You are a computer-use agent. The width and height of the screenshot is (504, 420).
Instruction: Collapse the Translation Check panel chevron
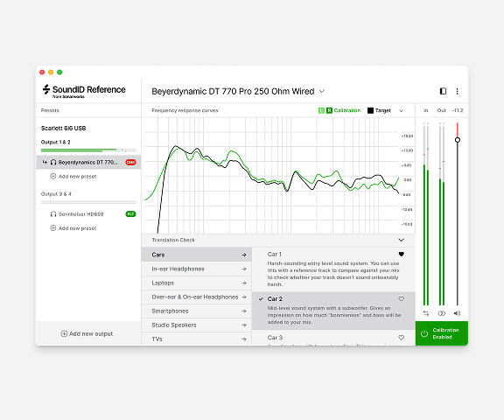401,240
